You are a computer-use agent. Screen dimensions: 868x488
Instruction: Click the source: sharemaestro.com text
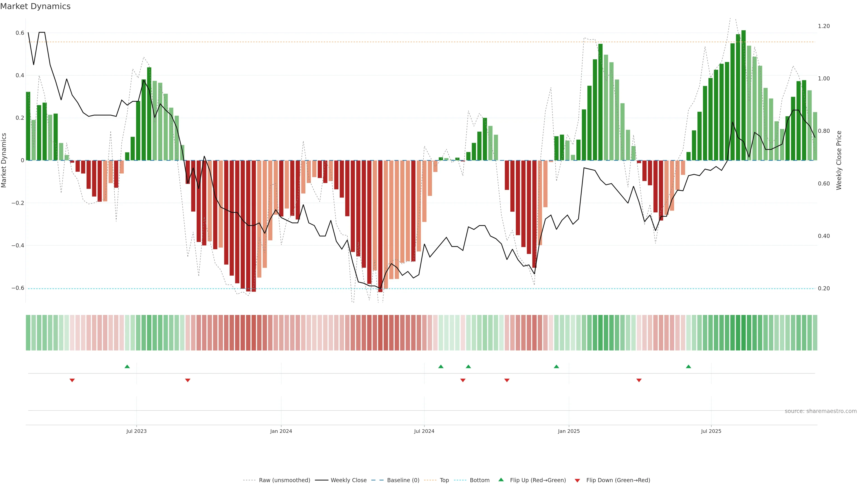(821, 411)
